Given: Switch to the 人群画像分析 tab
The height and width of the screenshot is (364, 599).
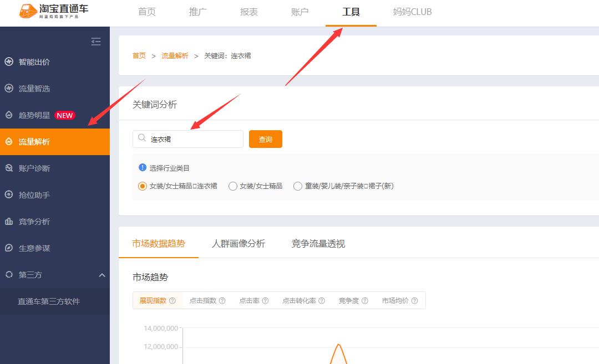Looking at the screenshot, I should click(240, 244).
